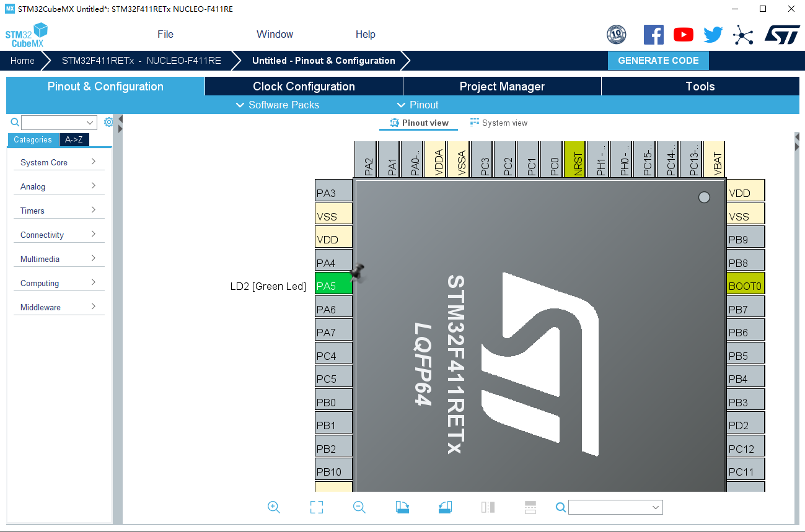This screenshot has height=532, width=805.
Task: Open the Clock Configuration tab
Action: [x=304, y=86]
